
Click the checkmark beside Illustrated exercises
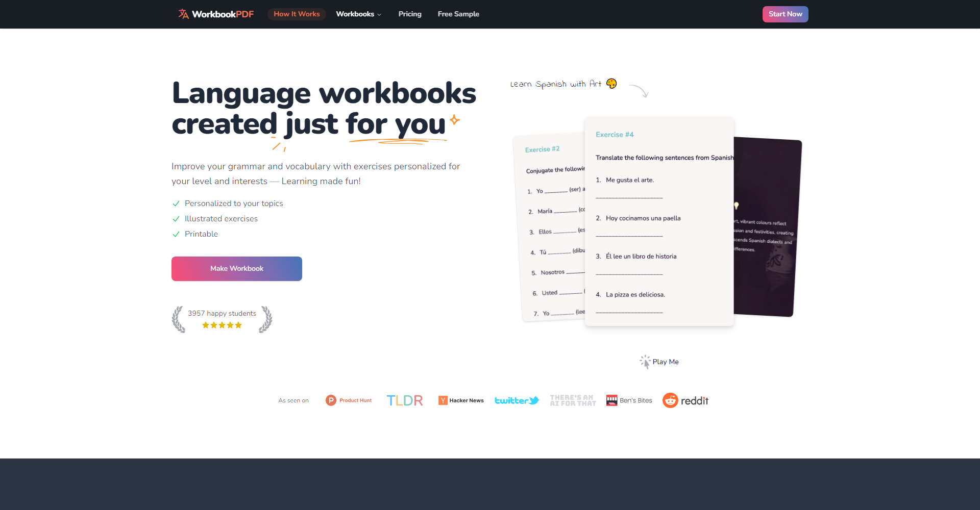point(176,219)
